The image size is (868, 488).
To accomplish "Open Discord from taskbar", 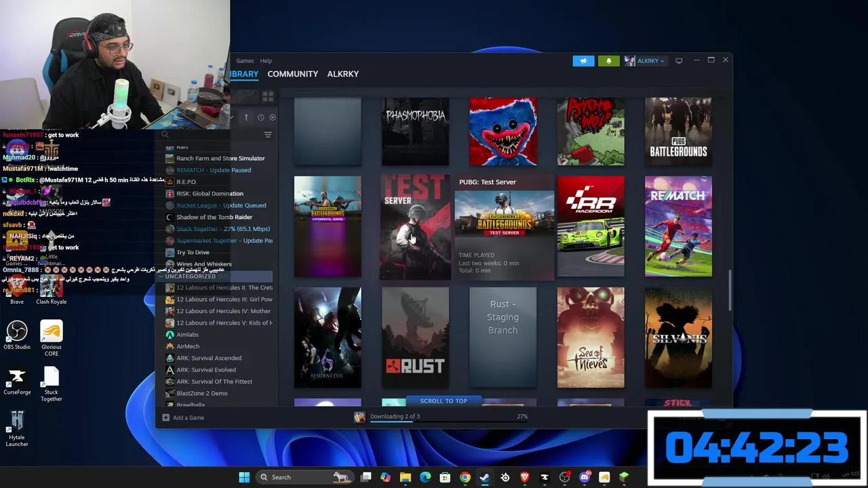I will pyautogui.click(x=585, y=477).
